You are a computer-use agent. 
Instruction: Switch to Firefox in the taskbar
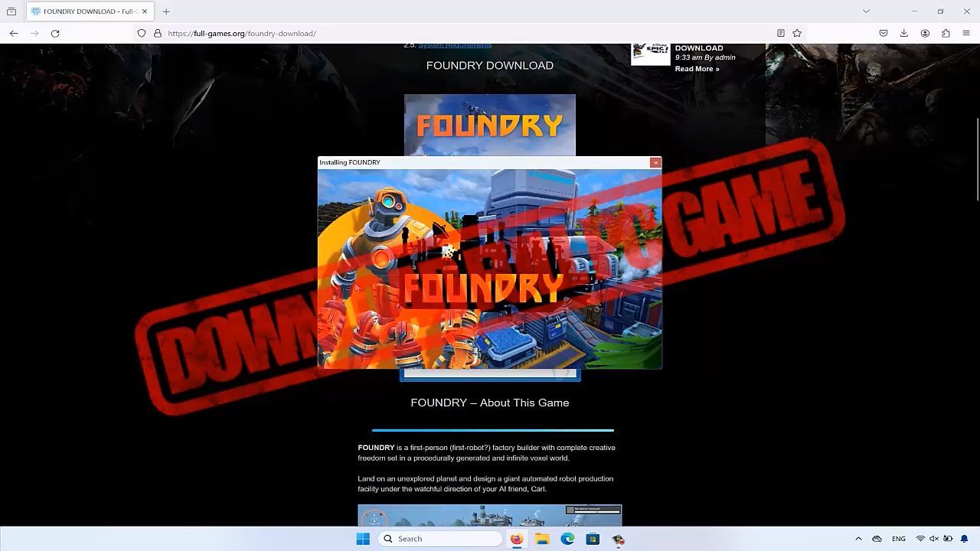[x=517, y=539]
